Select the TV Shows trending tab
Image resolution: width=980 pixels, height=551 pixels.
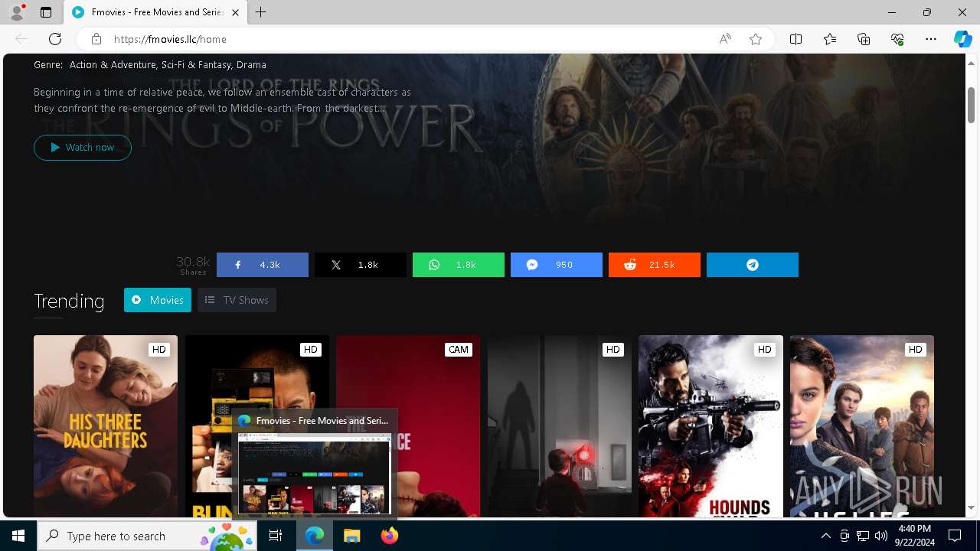[237, 300]
